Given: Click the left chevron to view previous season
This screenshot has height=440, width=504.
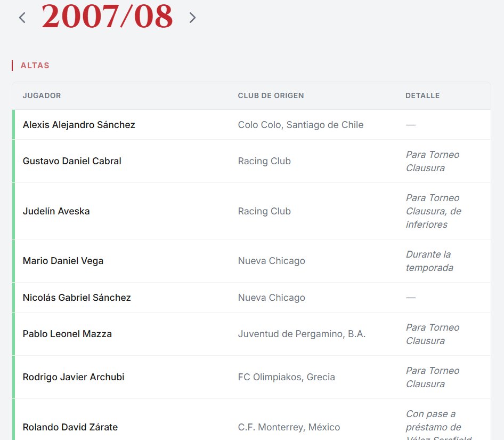Looking at the screenshot, I should pyautogui.click(x=22, y=18).
